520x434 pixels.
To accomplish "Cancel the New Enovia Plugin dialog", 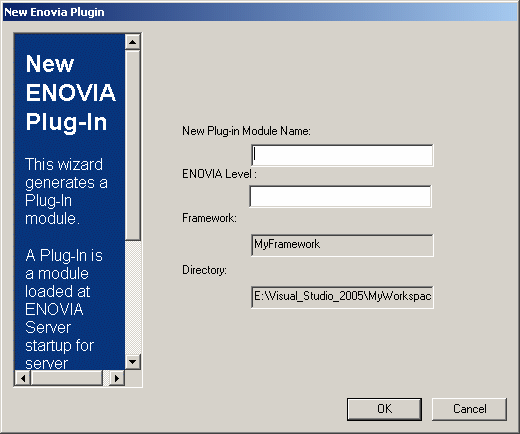I will click(x=469, y=409).
